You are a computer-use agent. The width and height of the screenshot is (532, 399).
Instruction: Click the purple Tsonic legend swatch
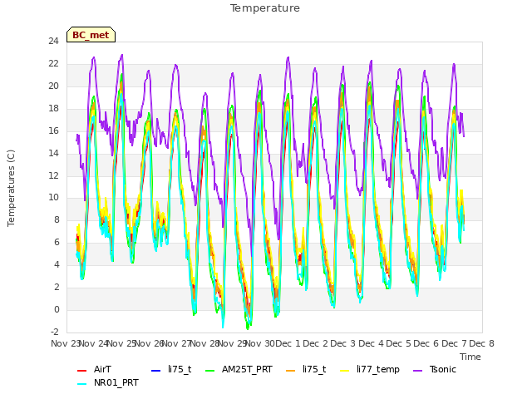417,370
